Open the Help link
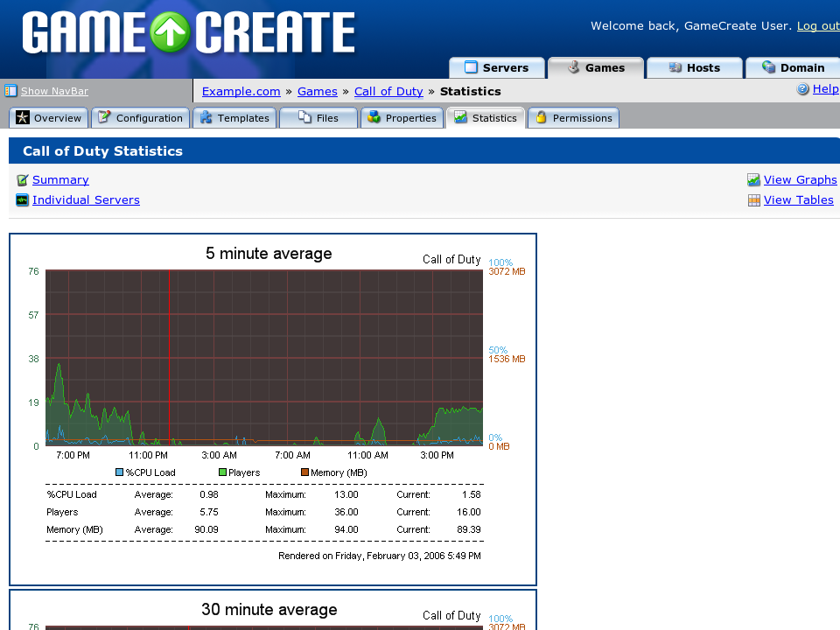This screenshot has height=630, width=840. [825, 89]
